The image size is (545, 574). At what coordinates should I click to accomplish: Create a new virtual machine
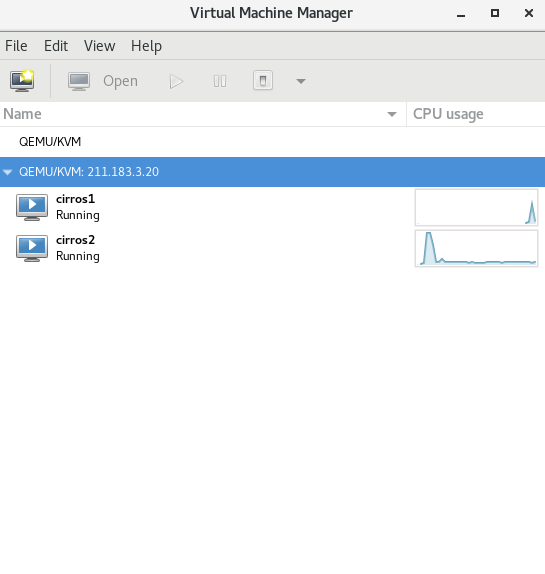(22, 81)
